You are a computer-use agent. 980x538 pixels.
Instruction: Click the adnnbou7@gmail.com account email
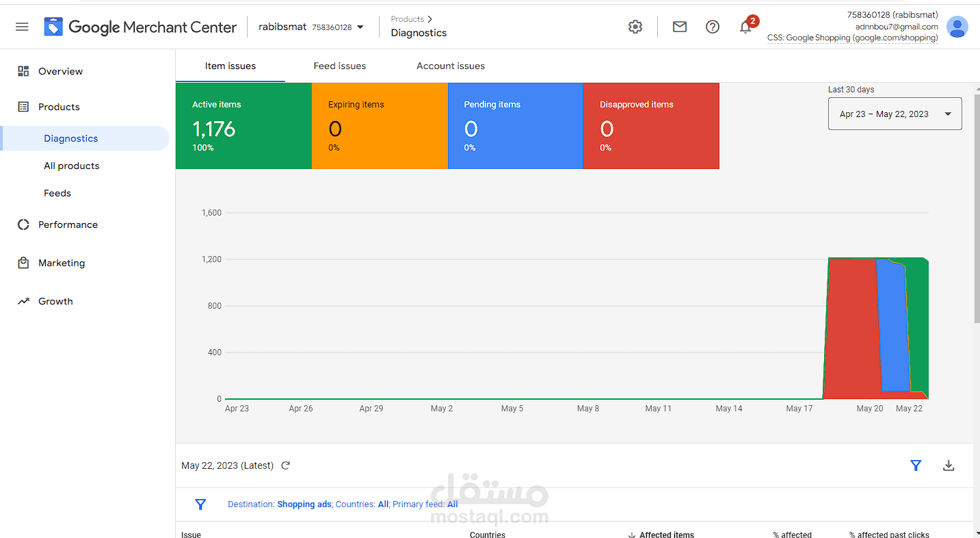point(897,27)
